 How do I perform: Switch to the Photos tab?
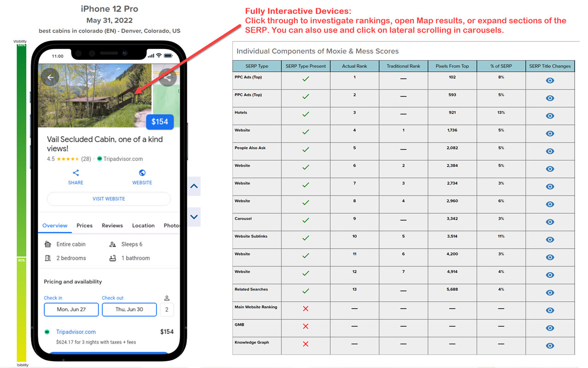click(x=171, y=225)
